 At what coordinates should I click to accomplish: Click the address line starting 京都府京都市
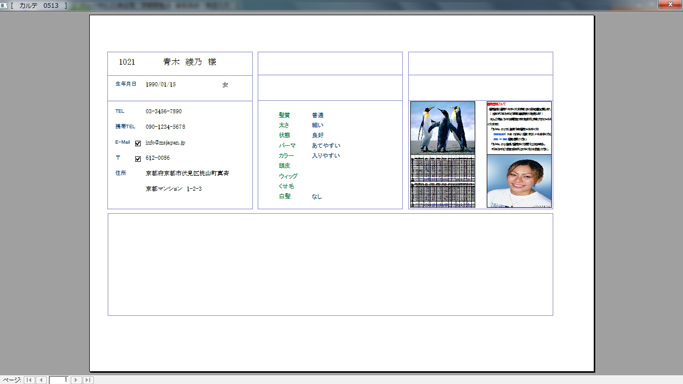point(187,173)
